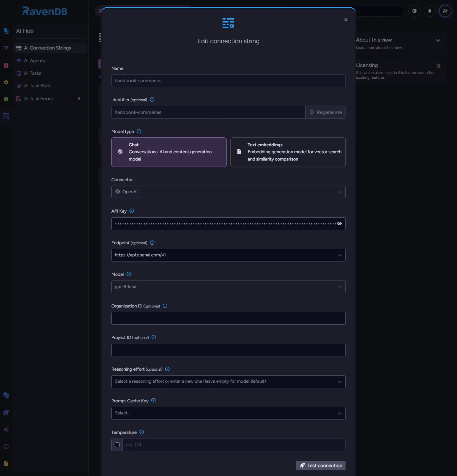Click the RavenDB logo
The width and height of the screenshot is (457, 476).
coord(44,11)
